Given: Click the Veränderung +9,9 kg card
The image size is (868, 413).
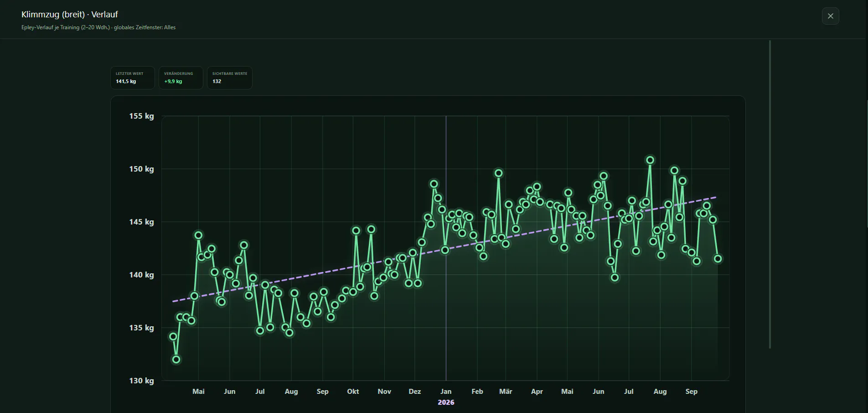Looking at the screenshot, I should [181, 78].
